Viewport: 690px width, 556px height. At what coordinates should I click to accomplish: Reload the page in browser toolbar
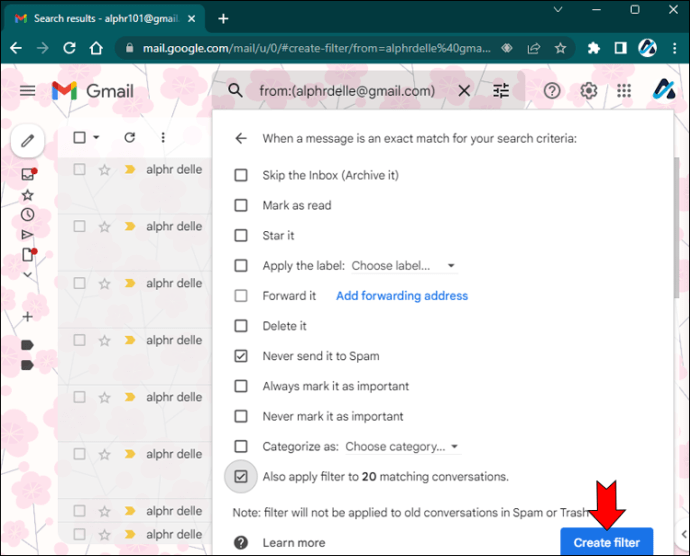point(69,48)
